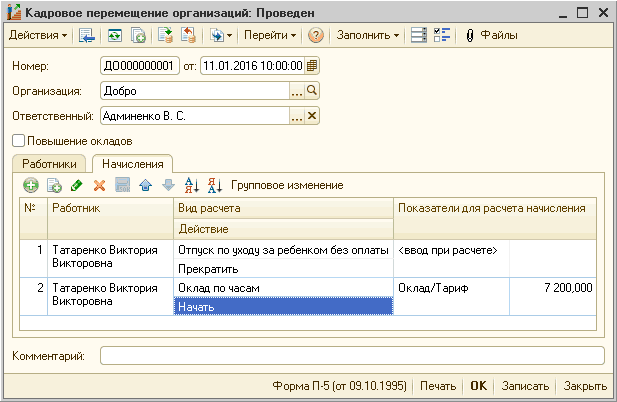Click the Вид расчета column header
This screenshot has height=402, width=617.
point(283,208)
